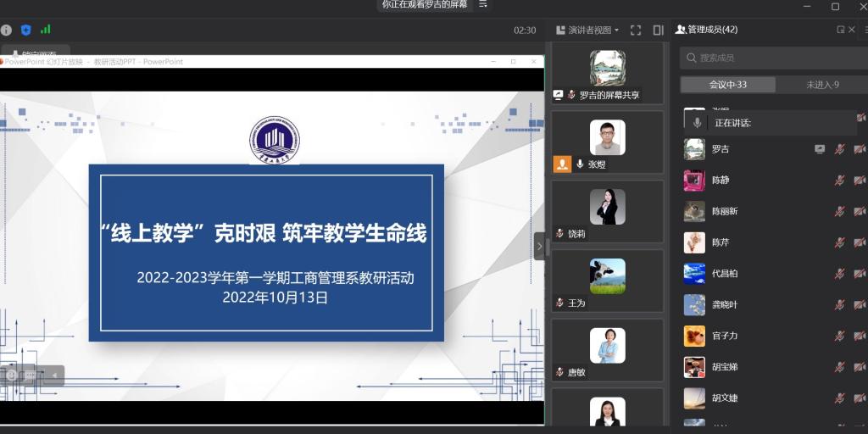Toggle 罗吉's microphone mute in member list
This screenshot has height=434, width=868.
pos(839,149)
